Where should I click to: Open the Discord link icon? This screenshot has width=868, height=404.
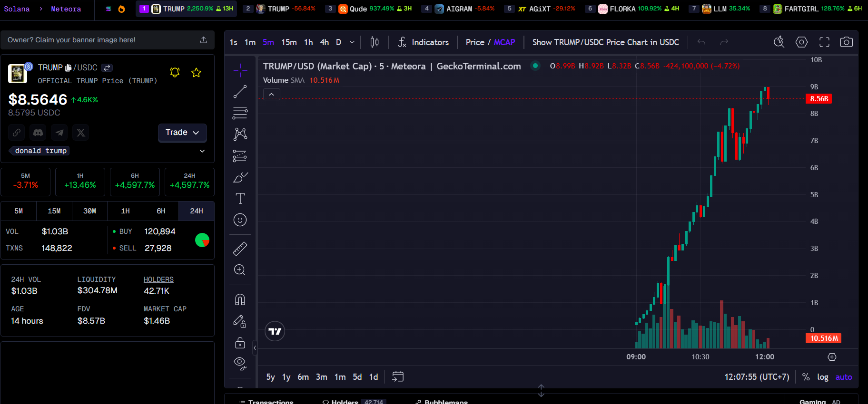(x=38, y=133)
